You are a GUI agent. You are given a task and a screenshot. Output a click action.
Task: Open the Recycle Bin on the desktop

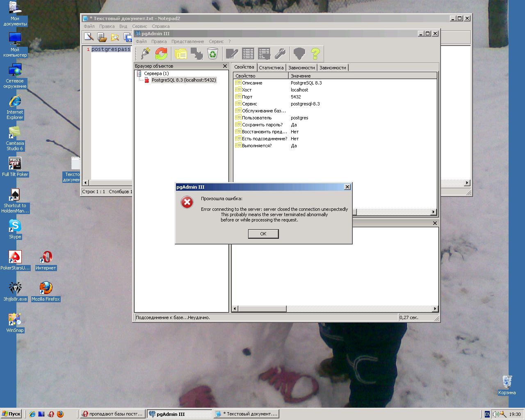click(x=507, y=385)
